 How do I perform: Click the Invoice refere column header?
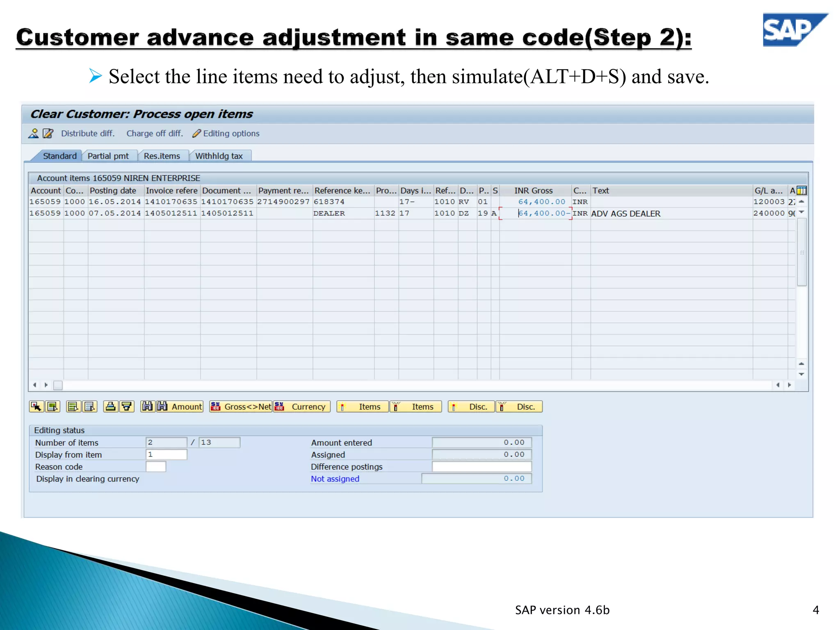point(172,190)
